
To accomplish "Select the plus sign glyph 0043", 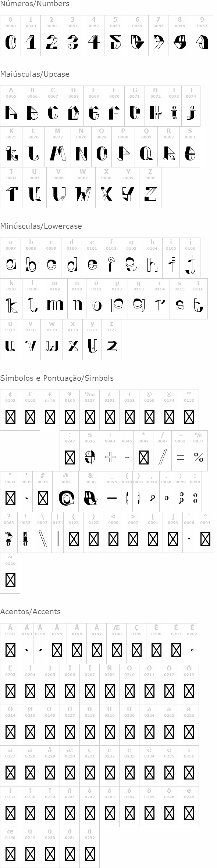I will (110, 451).
